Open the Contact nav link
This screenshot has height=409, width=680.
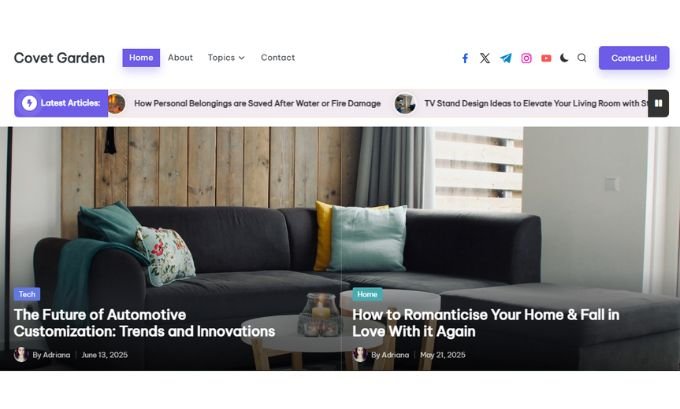tap(278, 58)
